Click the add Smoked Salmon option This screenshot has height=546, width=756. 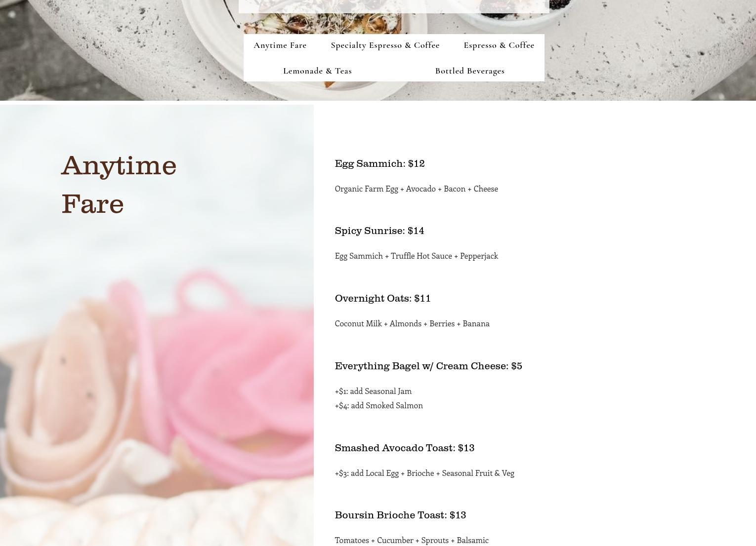(378, 405)
